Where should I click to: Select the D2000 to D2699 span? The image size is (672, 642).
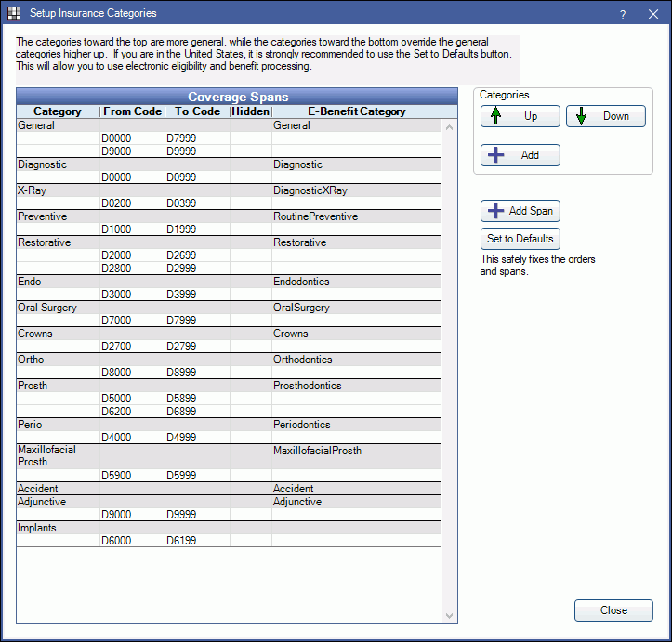coord(229,255)
